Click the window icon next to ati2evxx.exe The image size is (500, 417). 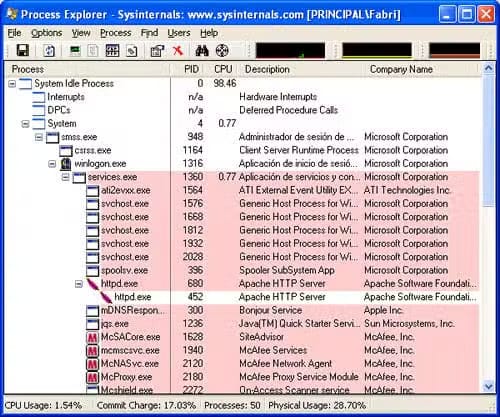point(92,191)
